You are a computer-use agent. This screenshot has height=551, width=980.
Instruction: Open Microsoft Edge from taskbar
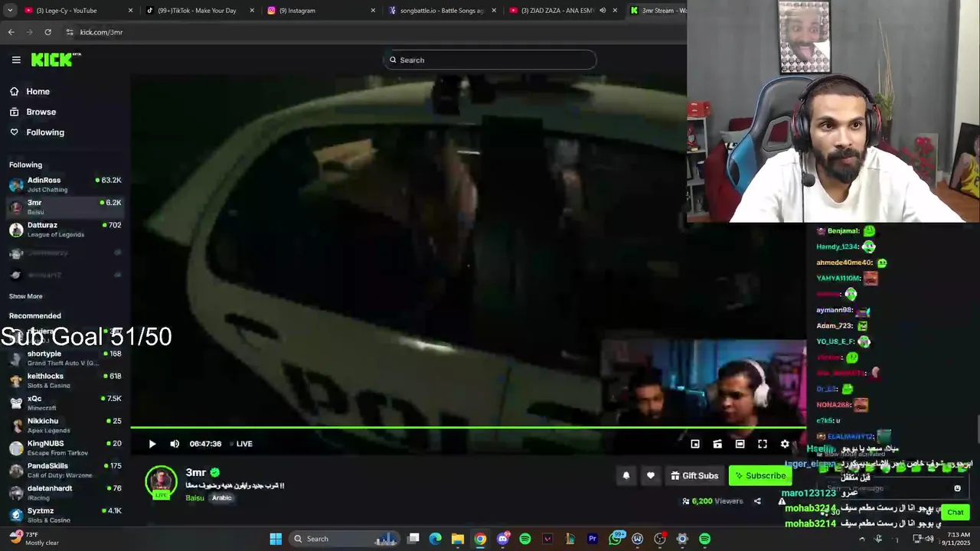point(436,539)
